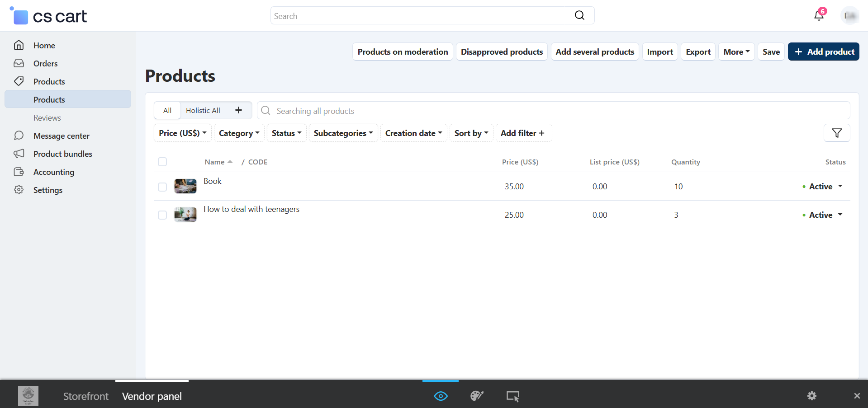The width and height of the screenshot is (868, 408).
Task: Click the user avatar in top right
Action: [x=849, y=15]
